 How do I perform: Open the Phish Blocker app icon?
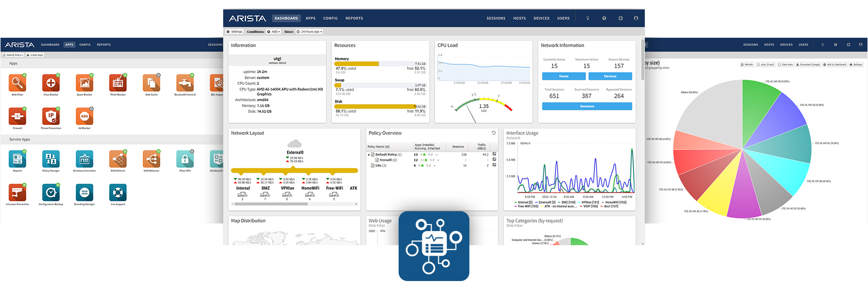point(118,83)
